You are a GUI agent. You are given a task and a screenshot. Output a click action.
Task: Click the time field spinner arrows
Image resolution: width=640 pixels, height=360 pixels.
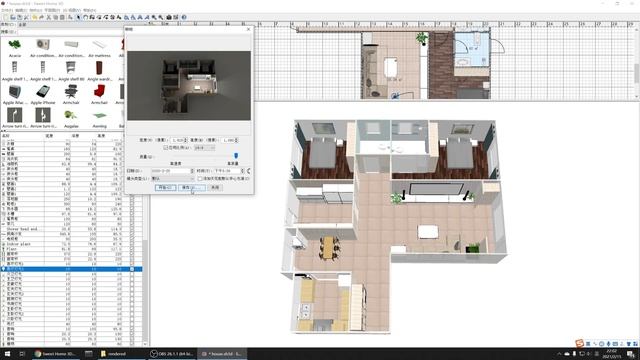[x=242, y=171]
